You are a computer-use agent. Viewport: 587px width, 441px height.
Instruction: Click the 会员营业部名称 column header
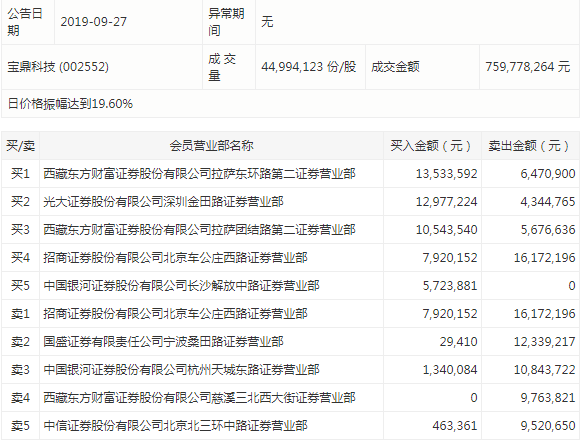tap(212, 146)
